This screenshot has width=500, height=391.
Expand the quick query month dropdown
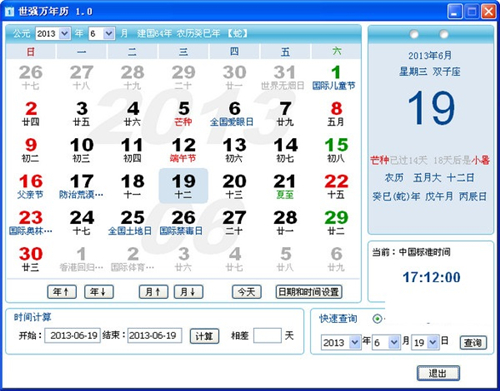click(x=394, y=342)
